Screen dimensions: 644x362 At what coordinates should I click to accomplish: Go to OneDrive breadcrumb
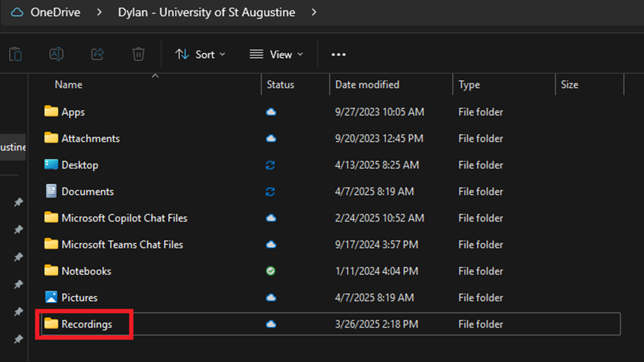55,13
